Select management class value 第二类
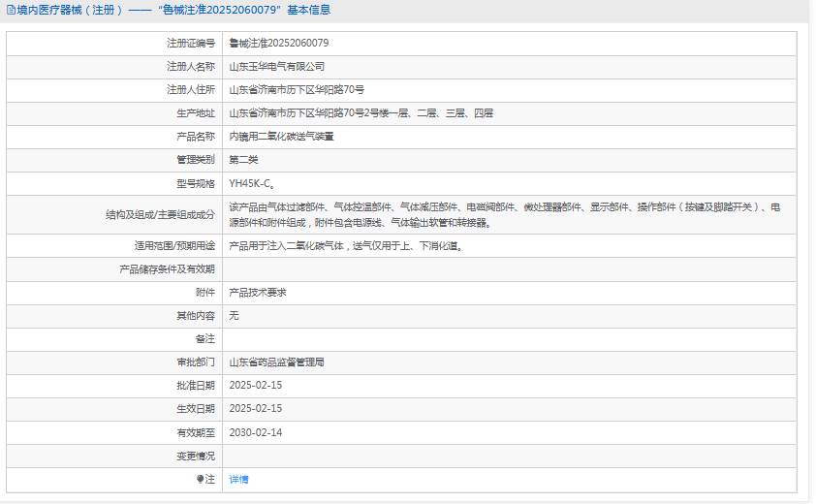 243,160
